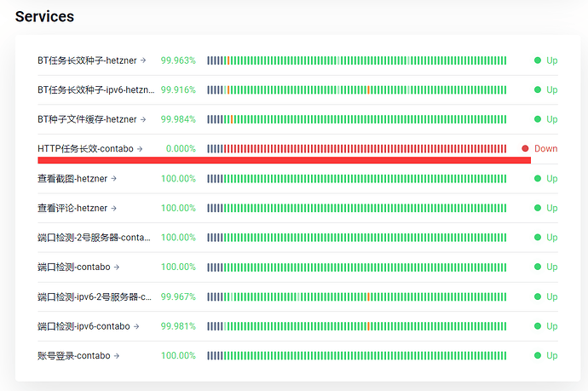Open the 端口检测-ipv6-2号服务器-c... service link
The image size is (588, 391).
[x=94, y=296]
